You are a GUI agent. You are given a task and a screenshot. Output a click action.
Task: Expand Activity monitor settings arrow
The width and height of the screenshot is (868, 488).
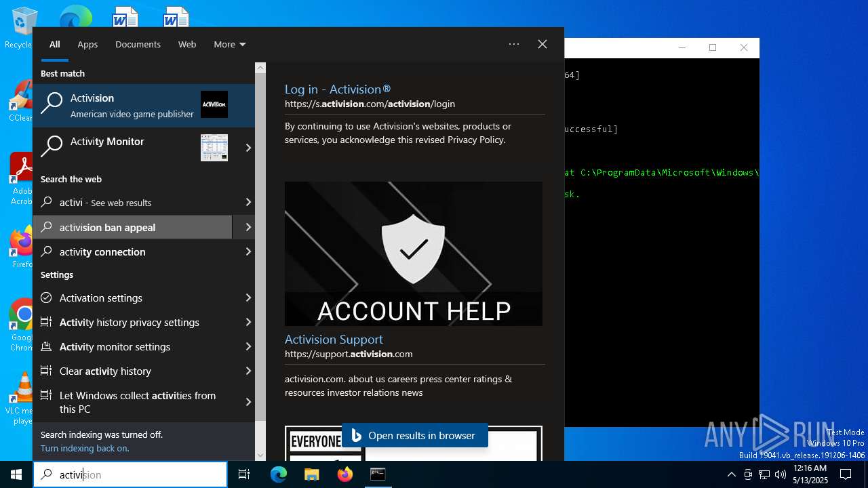click(x=248, y=346)
